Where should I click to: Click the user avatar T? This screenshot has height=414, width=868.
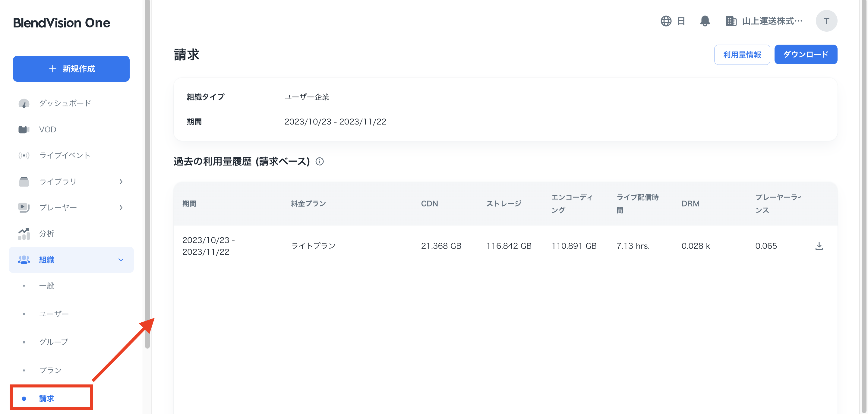[x=826, y=21]
